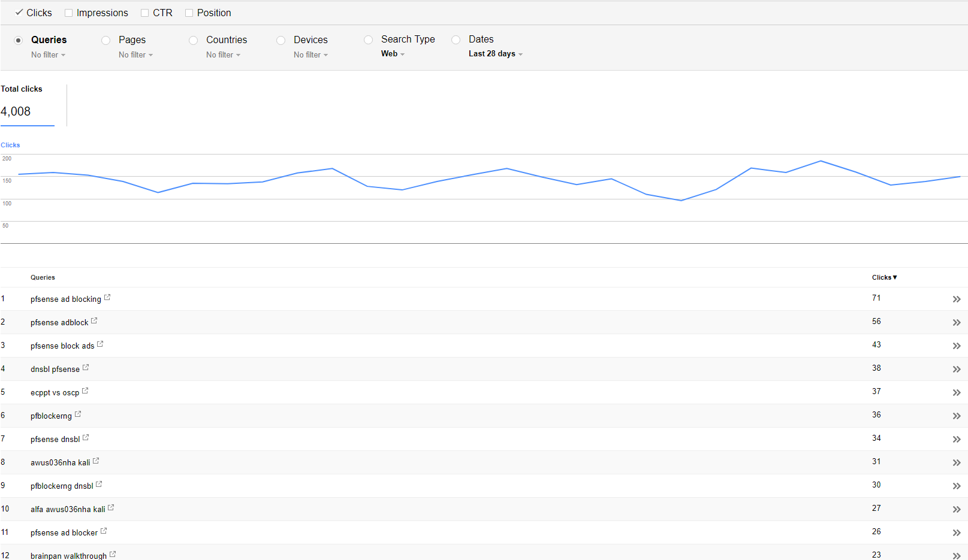Viewport: 968px width, 560px height.
Task: Open external search icon for 'awus036nha kali'
Action: (x=96, y=461)
